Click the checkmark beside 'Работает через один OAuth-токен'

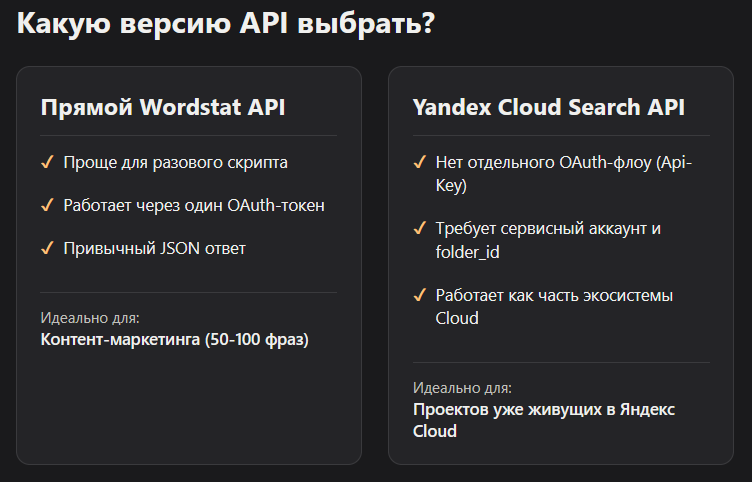(x=47, y=205)
